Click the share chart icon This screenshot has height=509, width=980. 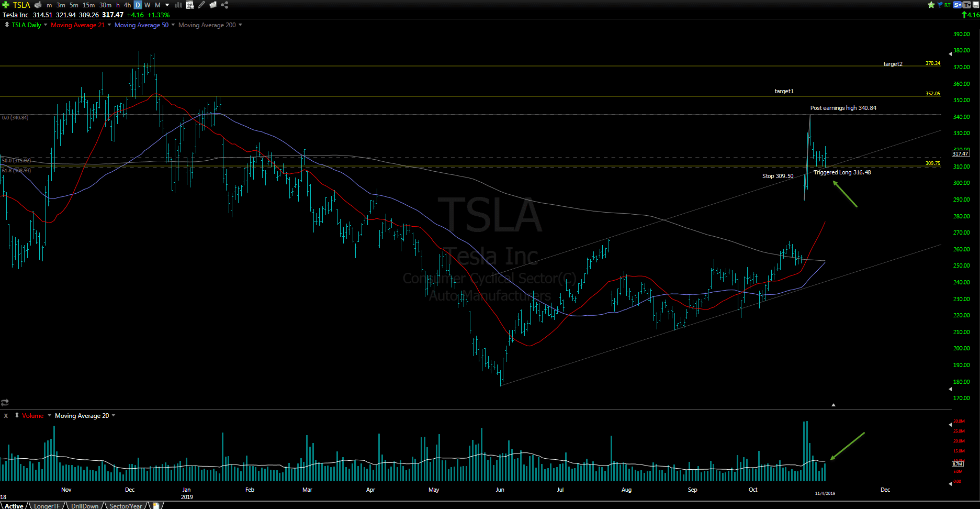pos(224,5)
